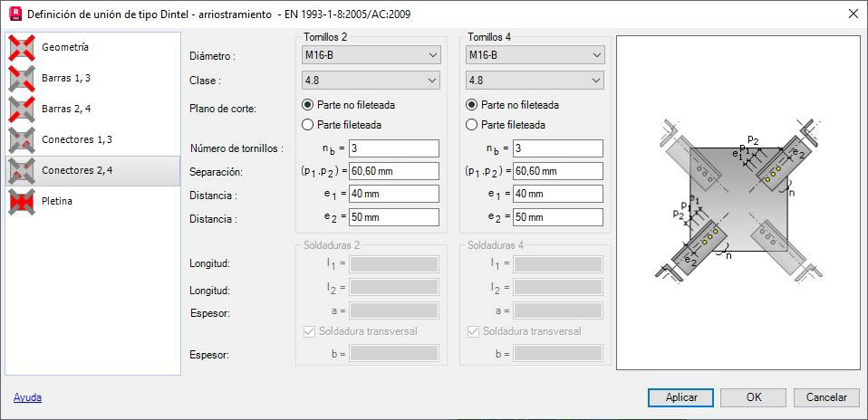This screenshot has width=868, height=420.
Task: Select Parte fileteada for Tornillos 4
Action: pyautogui.click(x=506, y=125)
